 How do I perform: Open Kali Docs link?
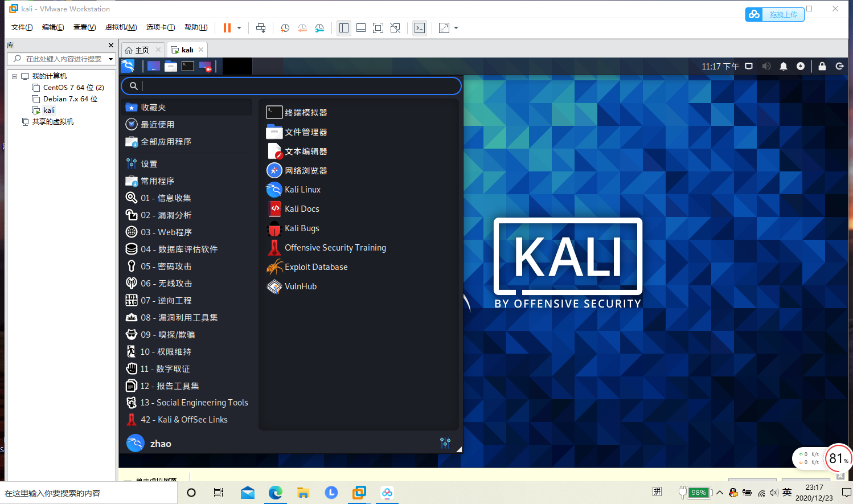359,209
